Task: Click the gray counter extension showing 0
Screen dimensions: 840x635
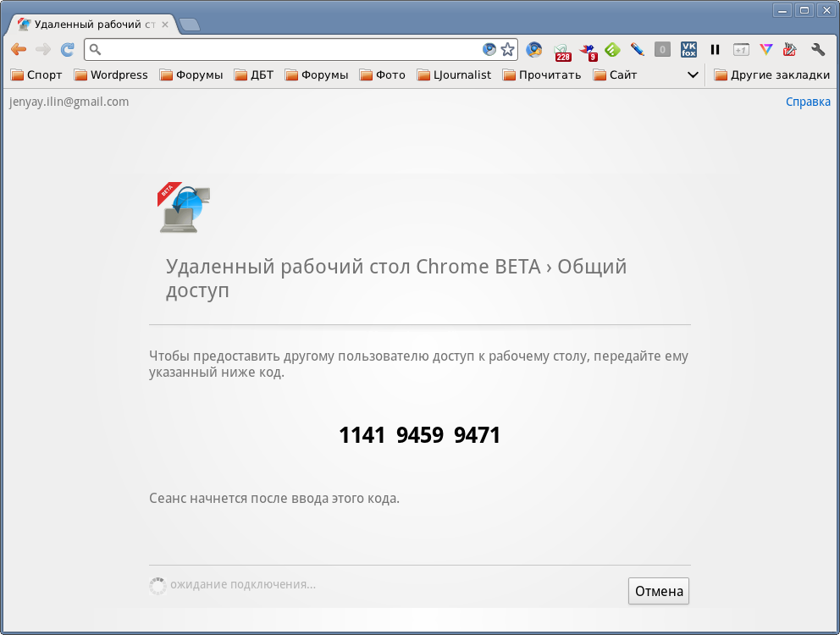Action: (662, 50)
